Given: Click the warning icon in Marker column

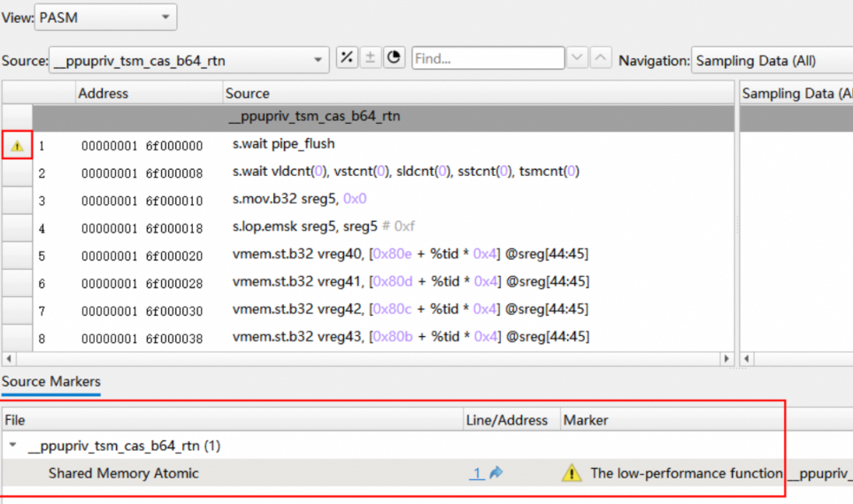Looking at the screenshot, I should pos(572,473).
